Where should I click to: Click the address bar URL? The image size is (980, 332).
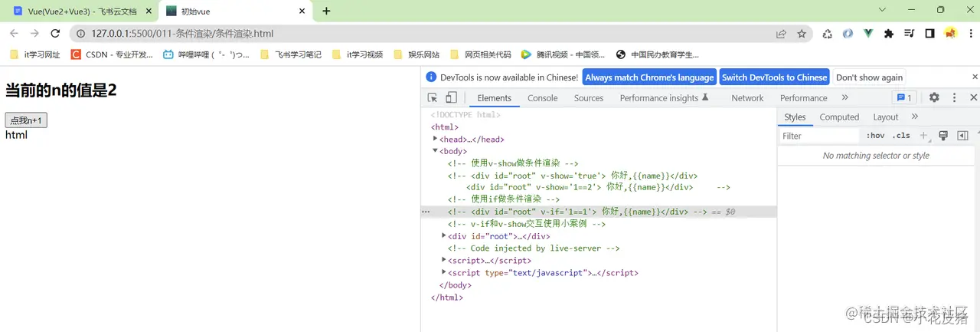182,34
